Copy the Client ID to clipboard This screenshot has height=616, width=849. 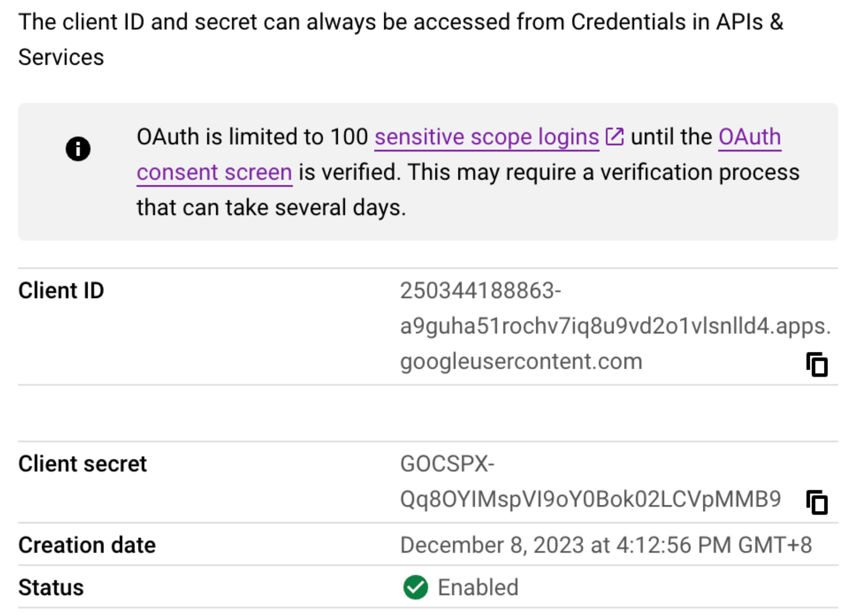click(x=817, y=364)
